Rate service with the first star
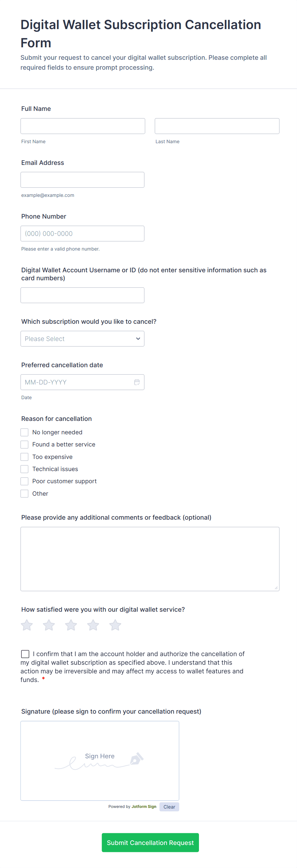Viewport: 297px width, 868px height. (x=27, y=625)
